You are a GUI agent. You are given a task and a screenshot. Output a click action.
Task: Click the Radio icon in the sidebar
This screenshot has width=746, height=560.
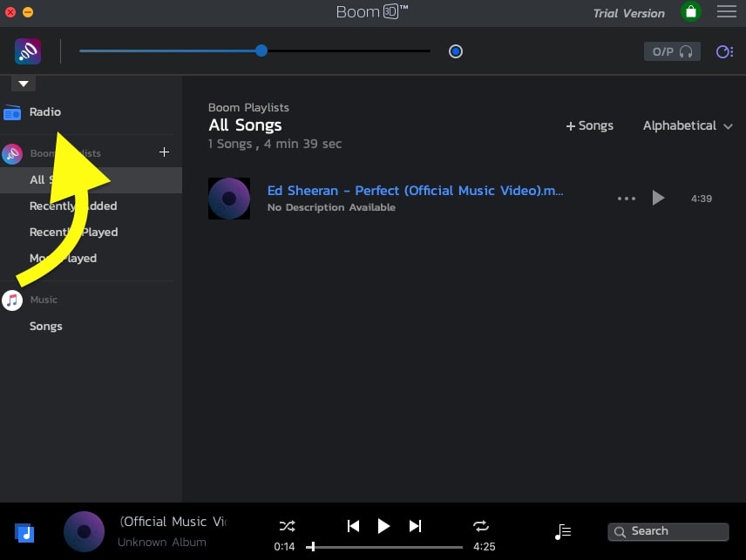(x=12, y=111)
